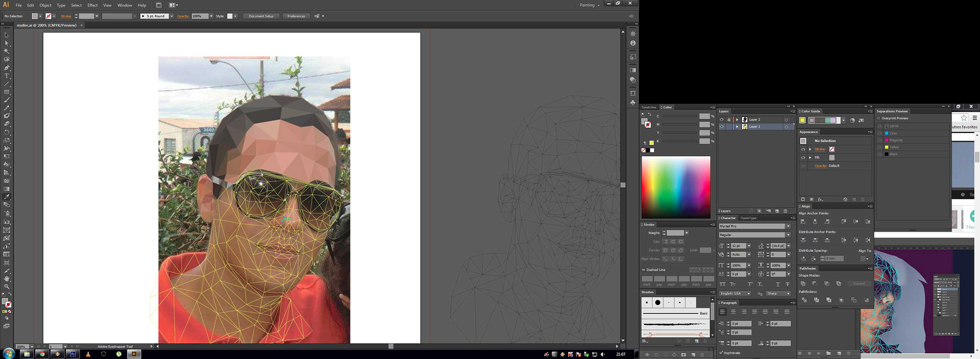This screenshot has height=359, width=980.
Task: Open the Window menu
Action: [125, 5]
